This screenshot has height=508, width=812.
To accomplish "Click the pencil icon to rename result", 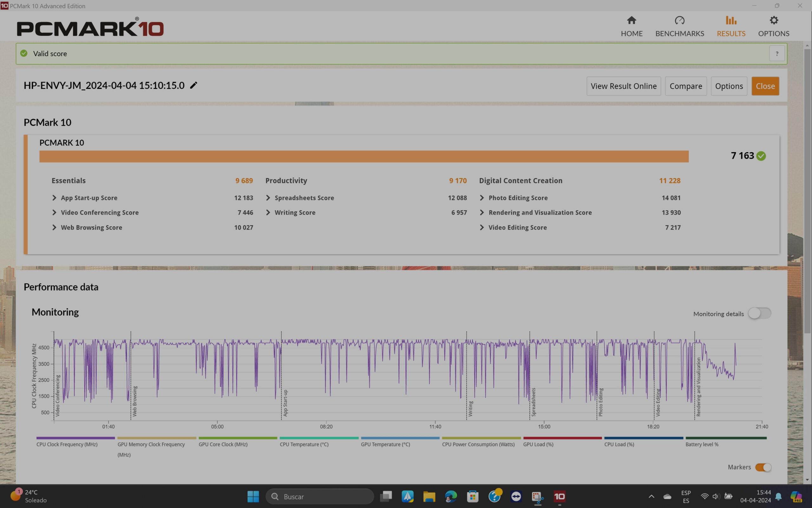I will (193, 85).
